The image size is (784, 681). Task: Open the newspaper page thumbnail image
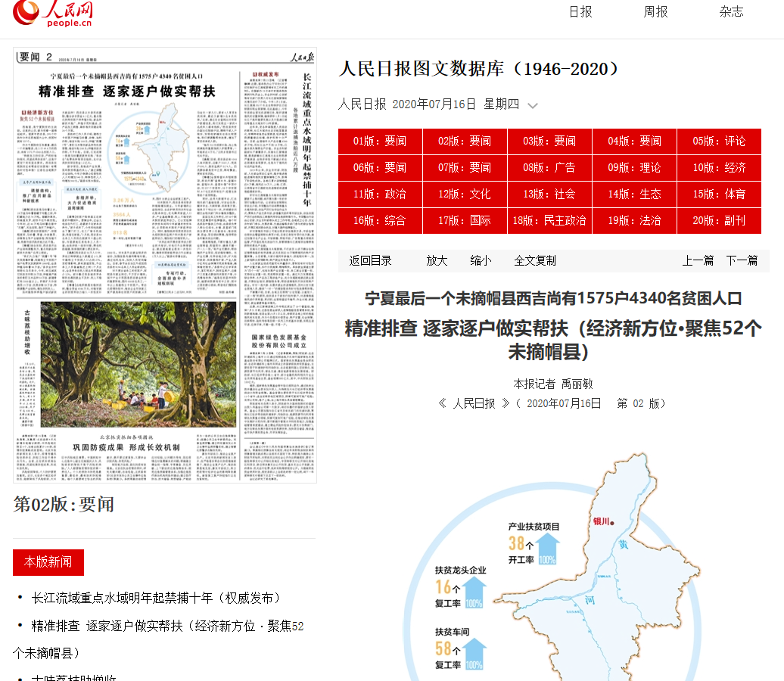165,265
